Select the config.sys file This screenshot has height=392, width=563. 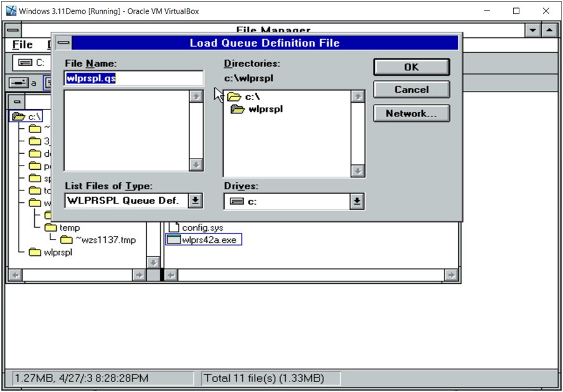196,227
